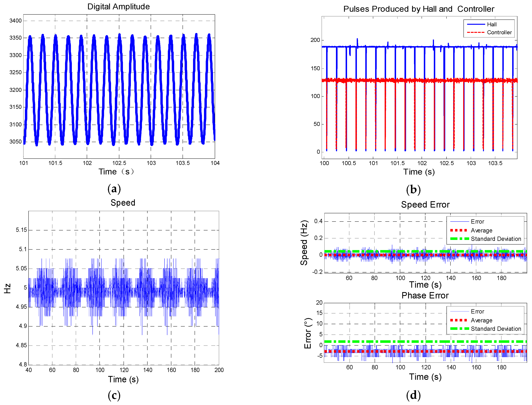Click the red dashed Controller legend line
The height and width of the screenshot is (405, 532).
476,32
